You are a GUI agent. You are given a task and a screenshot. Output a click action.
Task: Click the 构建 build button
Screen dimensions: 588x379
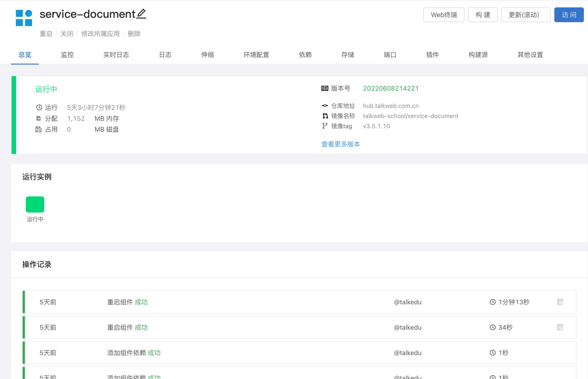483,15
